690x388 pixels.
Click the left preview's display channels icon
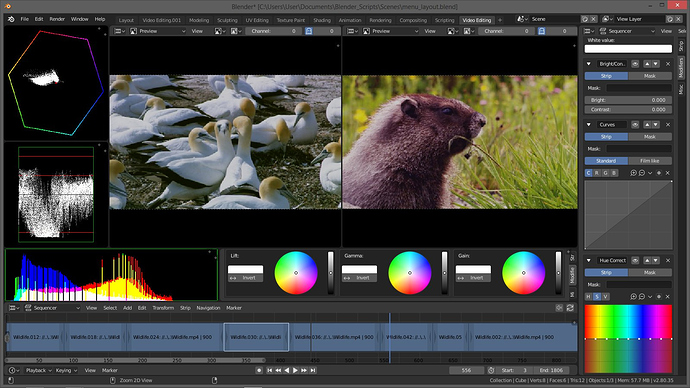pyautogui.click(x=219, y=31)
